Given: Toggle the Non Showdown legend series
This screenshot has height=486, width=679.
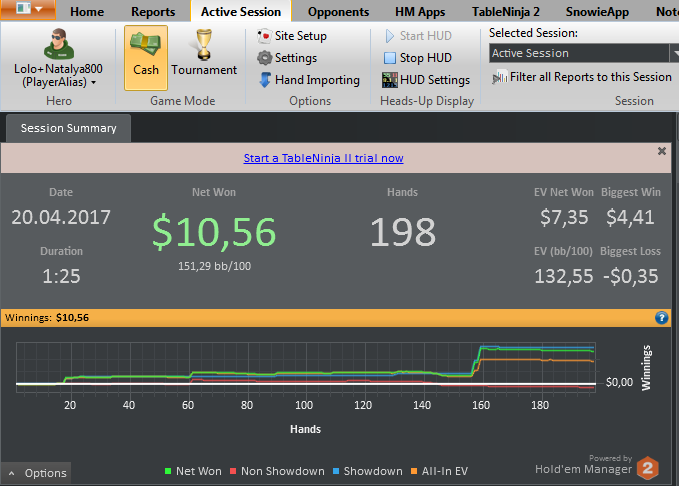Looking at the screenshot, I should 277,471.
